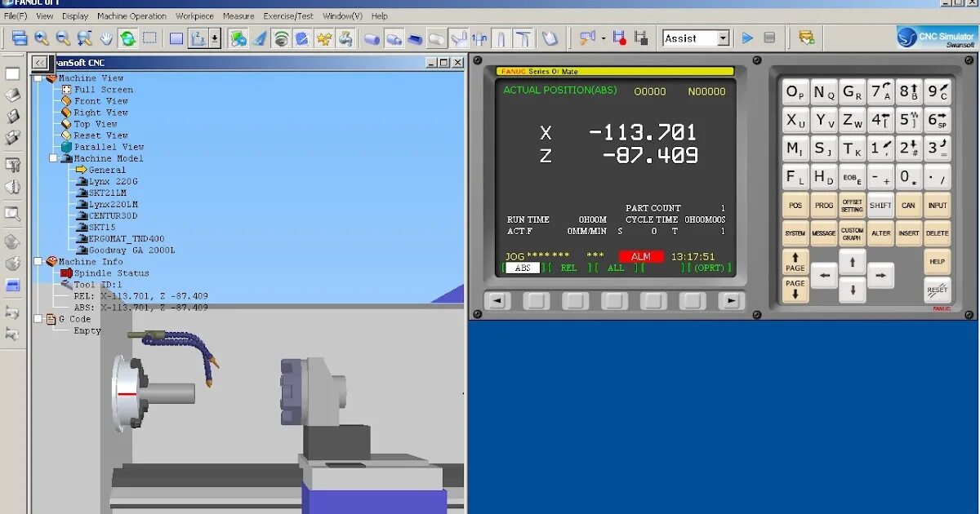980x514 pixels.
Task: Select Top View in the tree
Action: coord(95,124)
